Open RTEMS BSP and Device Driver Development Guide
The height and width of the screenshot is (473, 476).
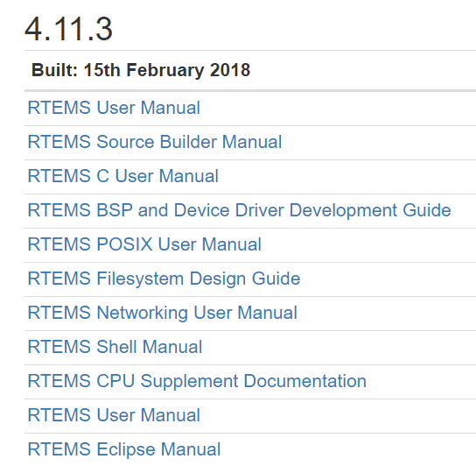239,210
